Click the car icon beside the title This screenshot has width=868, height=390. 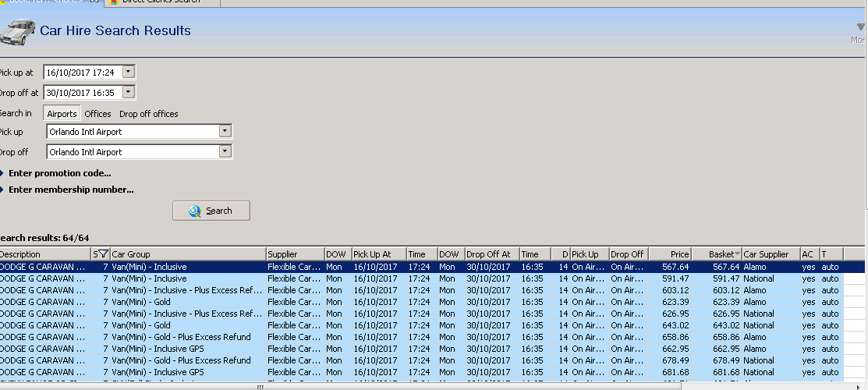coord(17,31)
